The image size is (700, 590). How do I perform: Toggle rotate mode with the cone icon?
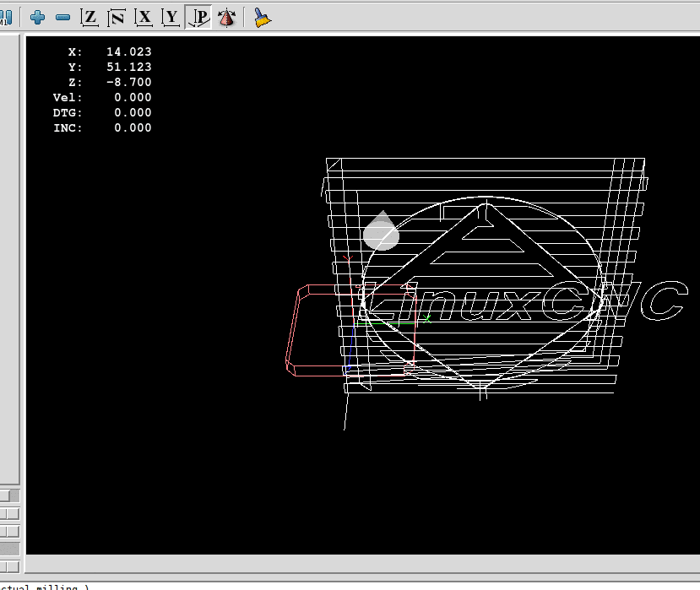tap(227, 18)
